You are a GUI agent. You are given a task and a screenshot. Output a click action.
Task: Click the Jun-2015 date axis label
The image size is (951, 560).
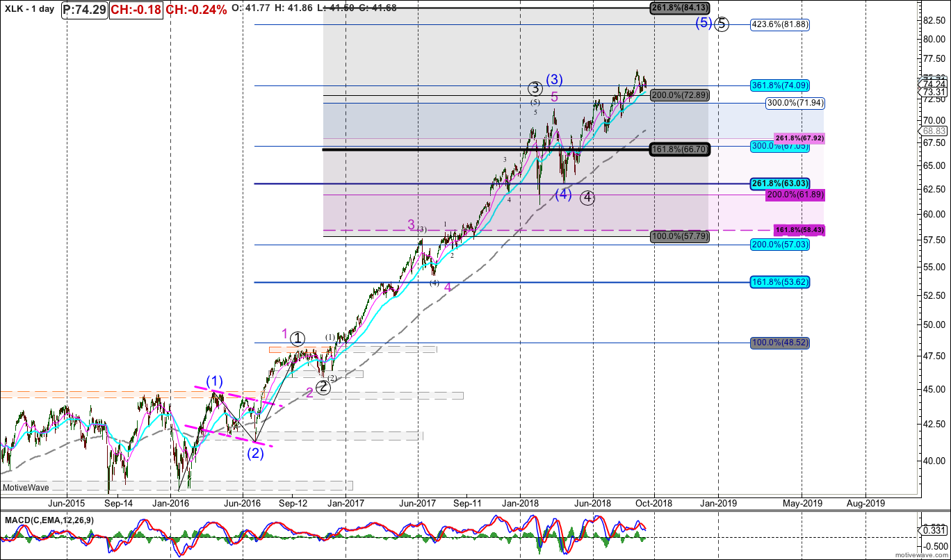[x=66, y=503]
